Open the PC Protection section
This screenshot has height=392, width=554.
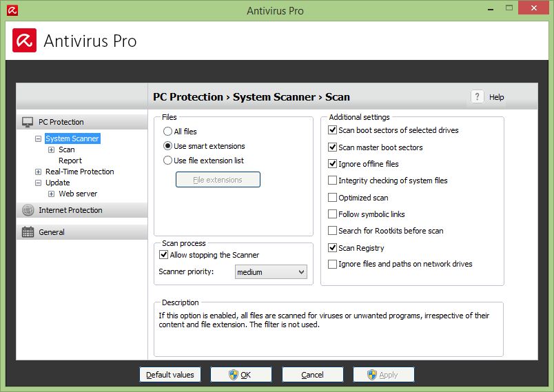click(82, 122)
